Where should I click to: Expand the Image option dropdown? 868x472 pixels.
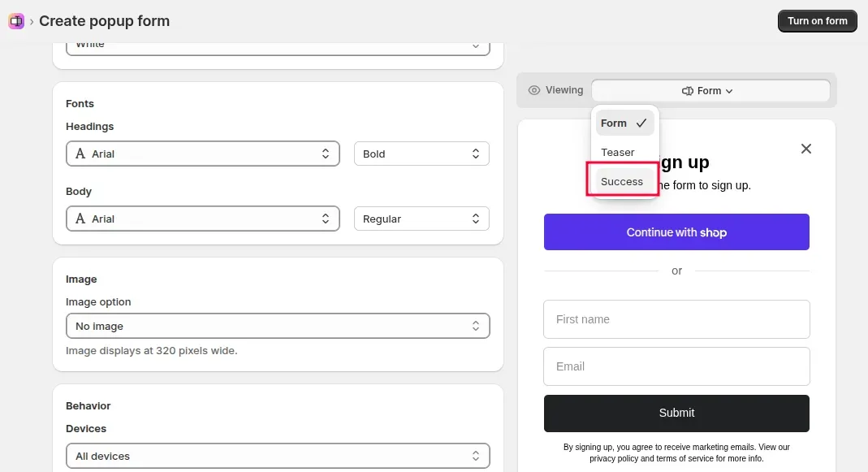278,327
